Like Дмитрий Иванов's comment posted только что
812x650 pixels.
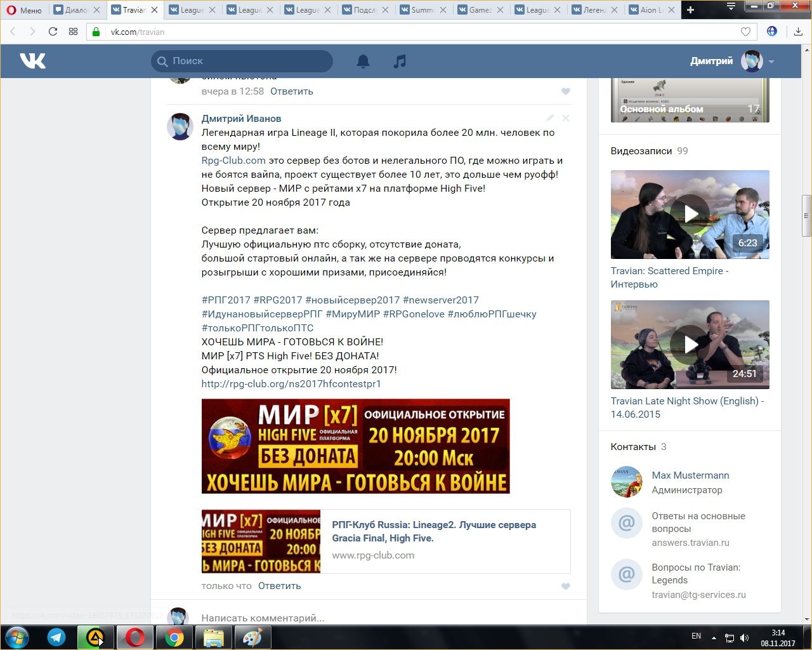tap(566, 587)
